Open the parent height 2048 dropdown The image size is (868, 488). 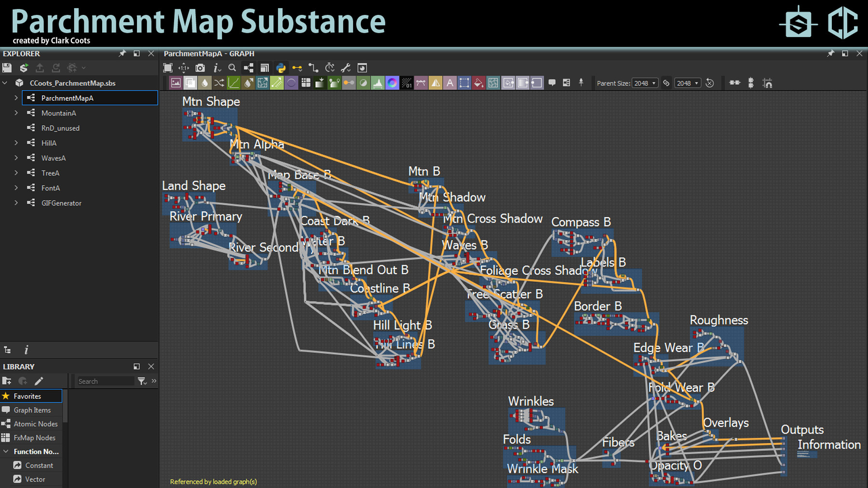687,83
